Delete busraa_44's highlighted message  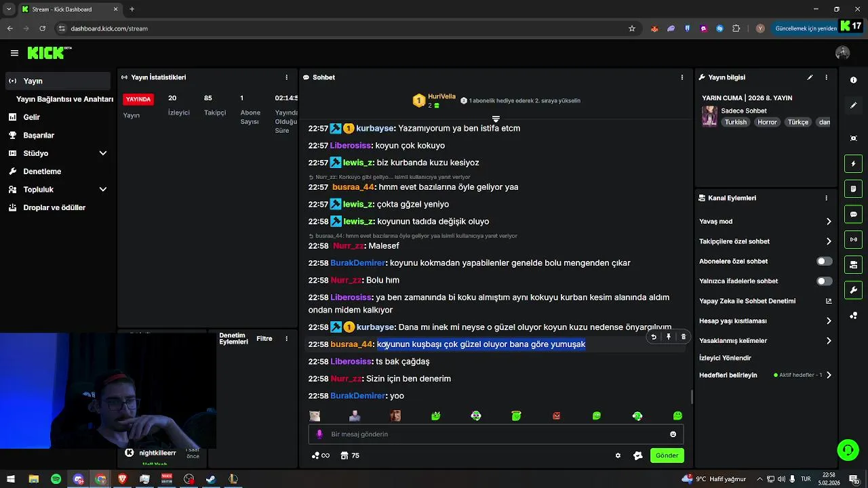[x=683, y=337]
